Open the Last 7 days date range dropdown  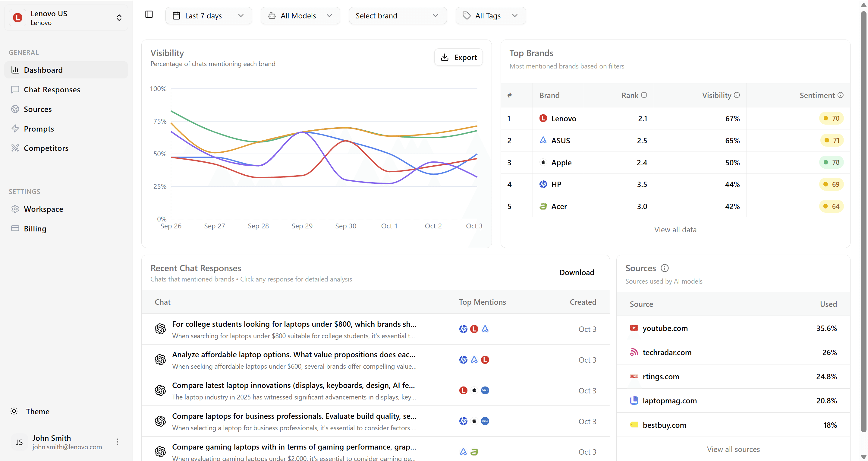click(x=208, y=15)
